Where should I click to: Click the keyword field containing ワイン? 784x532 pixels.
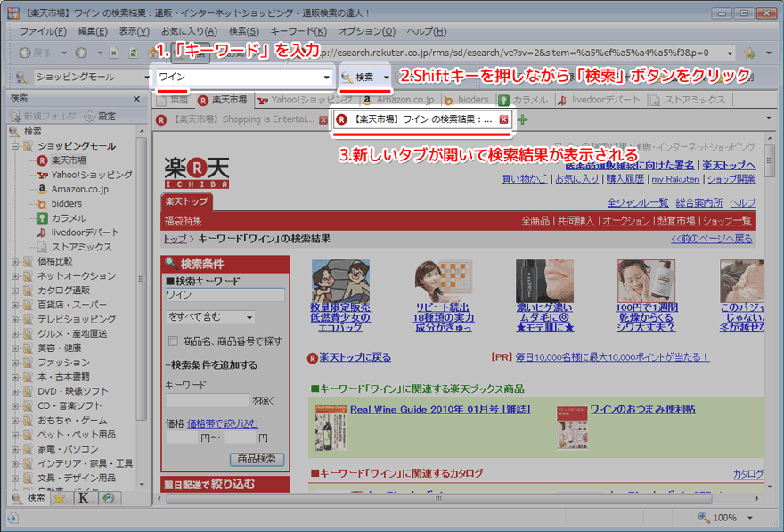click(238, 77)
